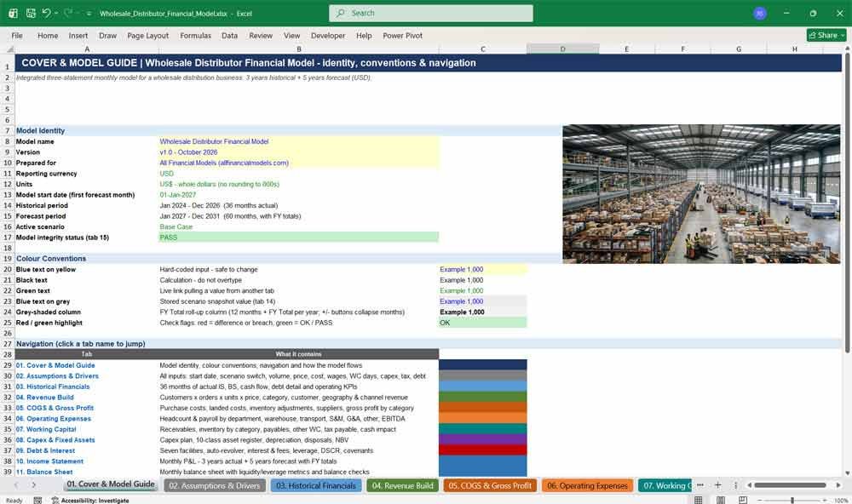Open the Undo history dropdown arrow

(x=56, y=13)
